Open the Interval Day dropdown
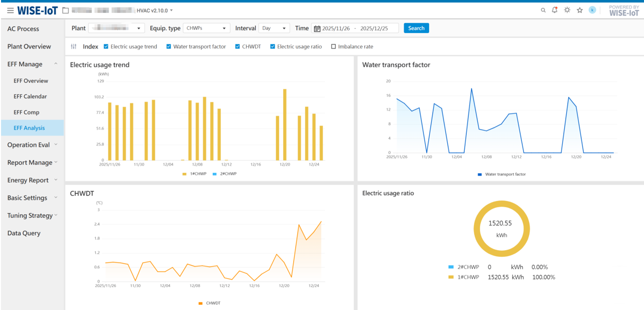This screenshot has width=644, height=310. point(274,28)
